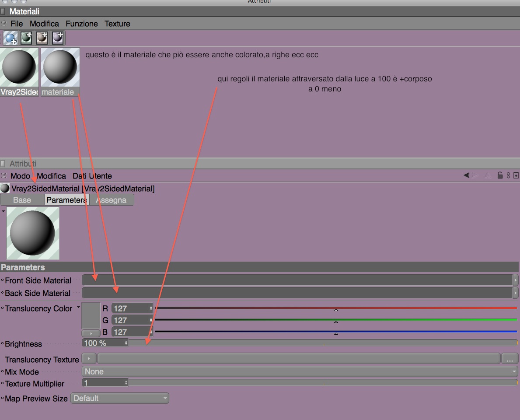Screen dimensions: 520x420
Task: Switch to the Base tab
Action: (22, 200)
